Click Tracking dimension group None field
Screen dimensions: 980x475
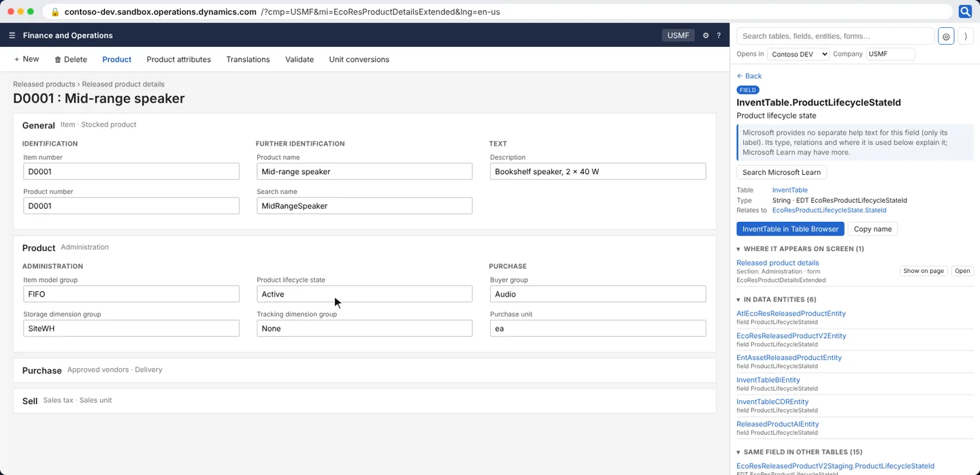[364, 328]
